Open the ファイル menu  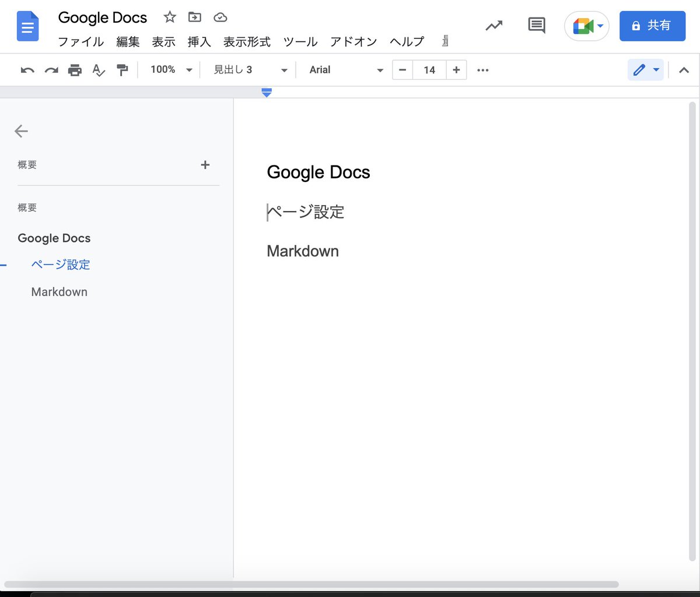click(81, 42)
